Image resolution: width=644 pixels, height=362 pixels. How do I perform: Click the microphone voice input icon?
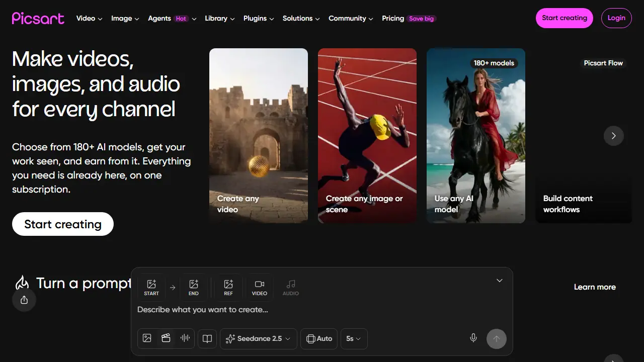tap(473, 338)
